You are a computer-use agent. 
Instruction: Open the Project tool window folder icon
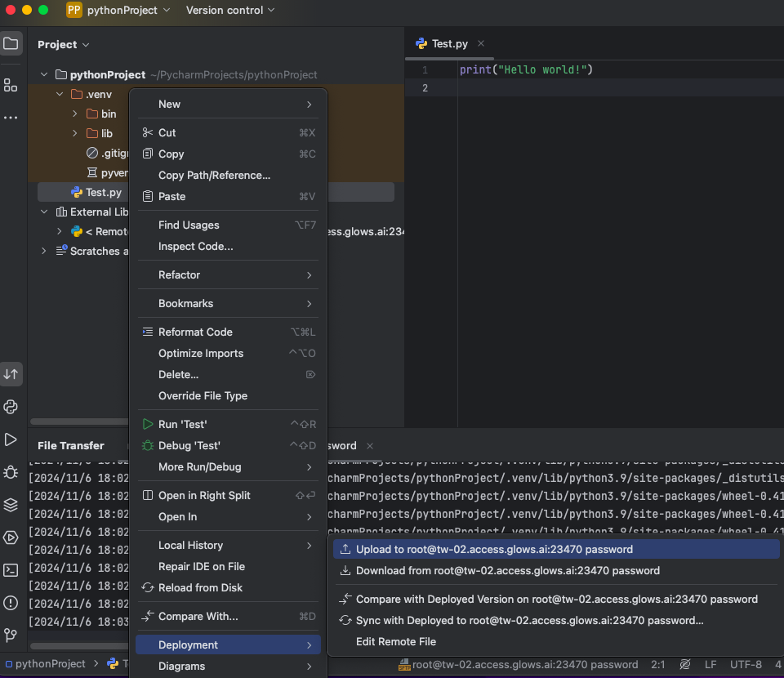tap(11, 43)
